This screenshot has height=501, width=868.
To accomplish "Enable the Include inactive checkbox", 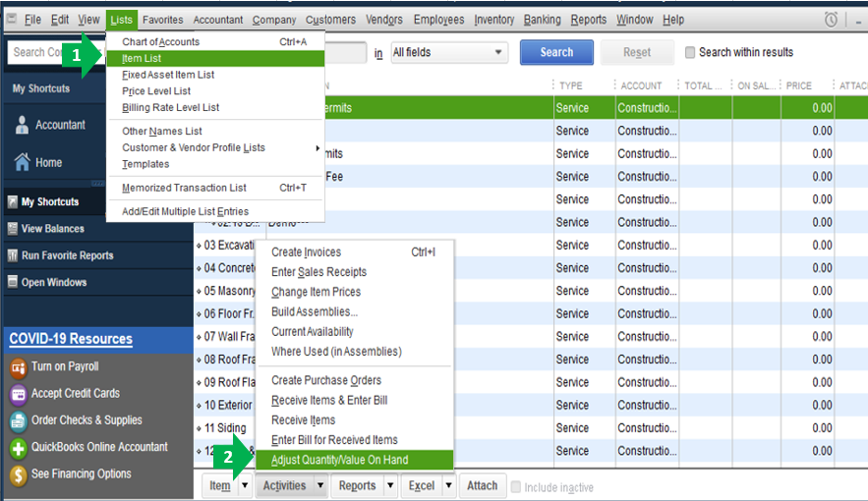I will [x=516, y=486].
